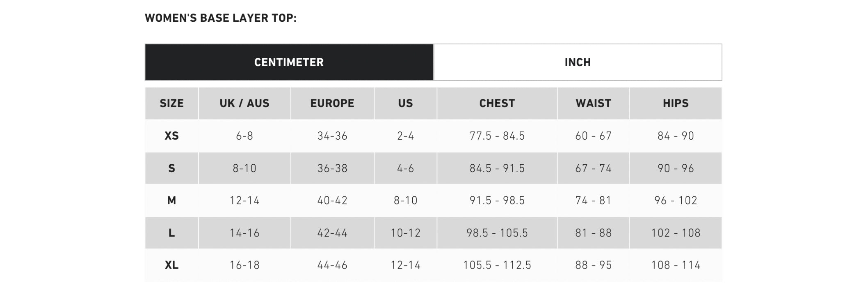The image size is (868, 290).
Task: Click the WAIST column header
Action: (x=593, y=103)
